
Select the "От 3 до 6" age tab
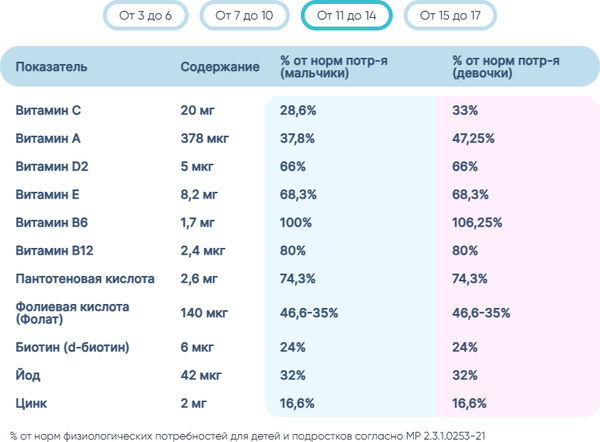pos(146,17)
